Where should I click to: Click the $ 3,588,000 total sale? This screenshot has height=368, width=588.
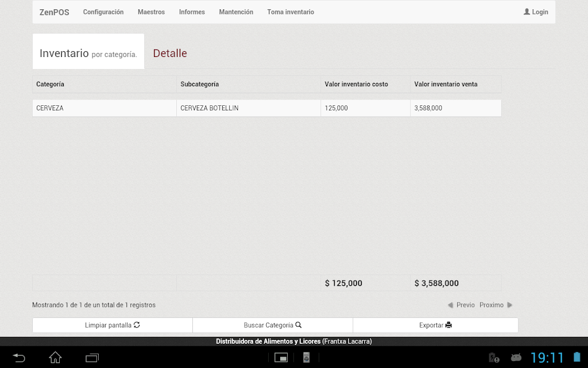pos(436,283)
